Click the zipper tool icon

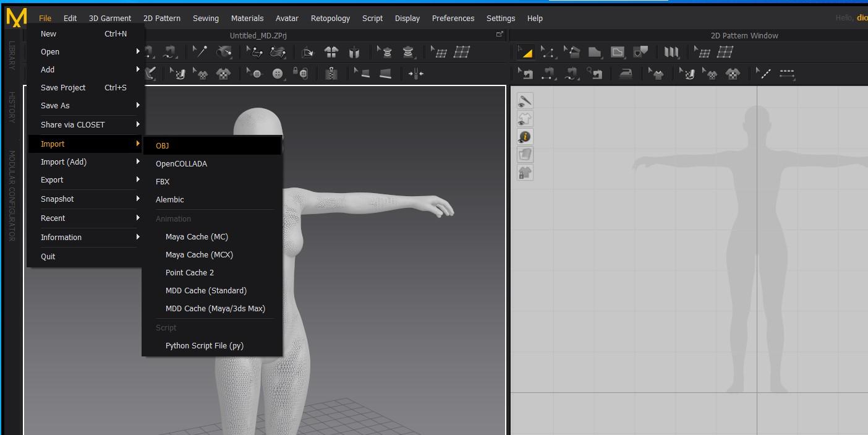pyautogui.click(x=331, y=74)
